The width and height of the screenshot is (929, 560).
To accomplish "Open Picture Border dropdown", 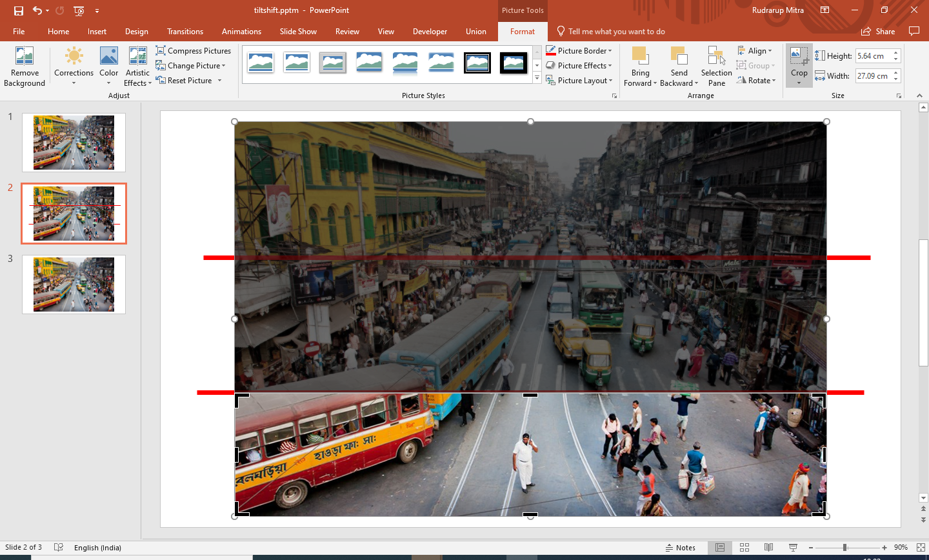I will click(x=579, y=50).
